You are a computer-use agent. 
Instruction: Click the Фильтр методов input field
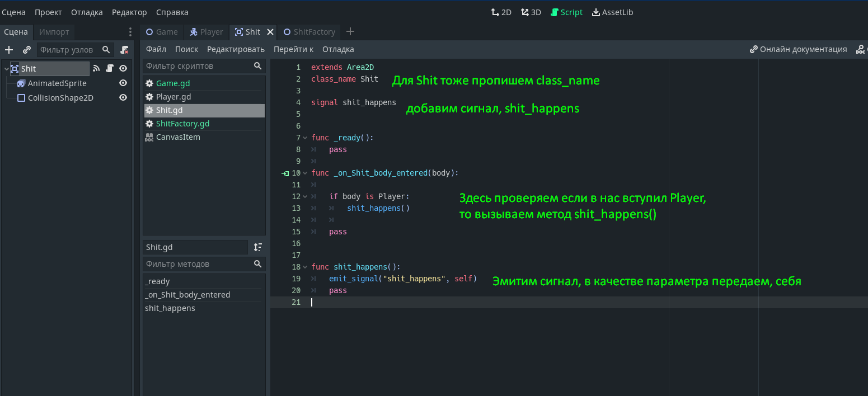pos(197,264)
